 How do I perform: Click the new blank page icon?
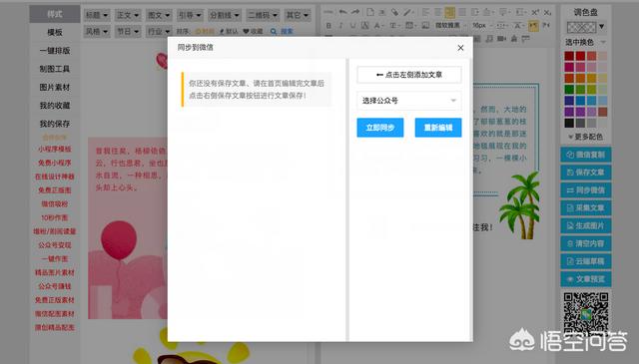click(370, 13)
